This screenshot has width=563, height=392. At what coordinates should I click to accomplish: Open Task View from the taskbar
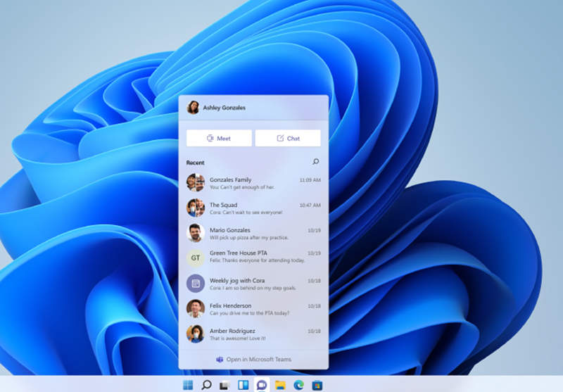(224, 384)
